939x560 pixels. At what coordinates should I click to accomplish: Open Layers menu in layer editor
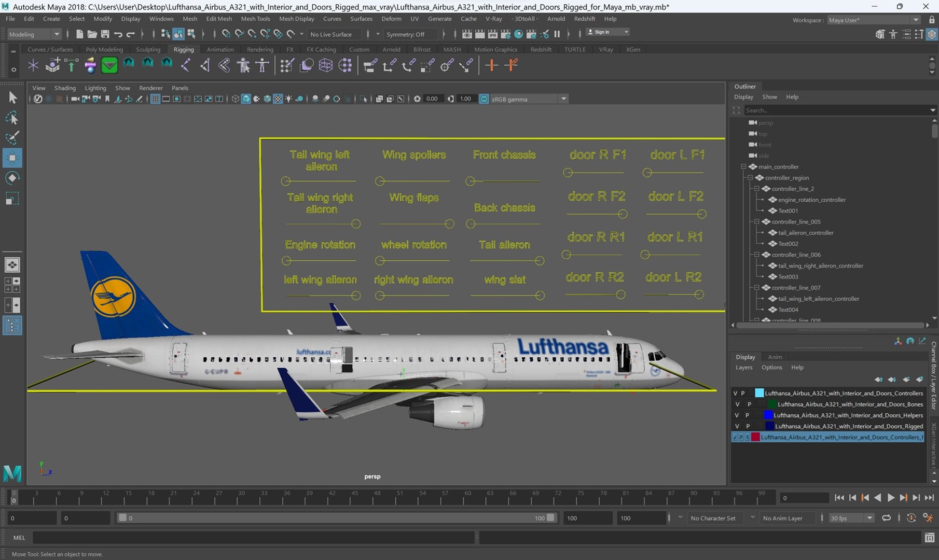(743, 367)
